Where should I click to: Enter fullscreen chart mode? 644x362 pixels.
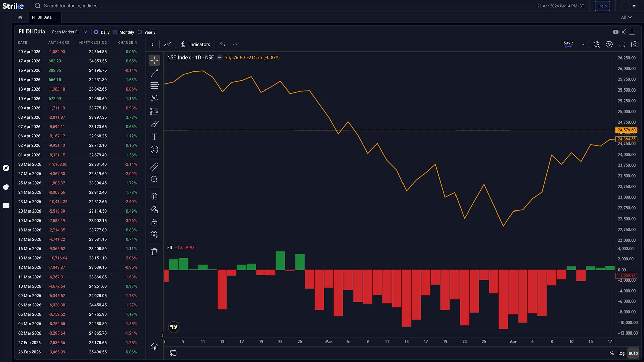pos(622,44)
